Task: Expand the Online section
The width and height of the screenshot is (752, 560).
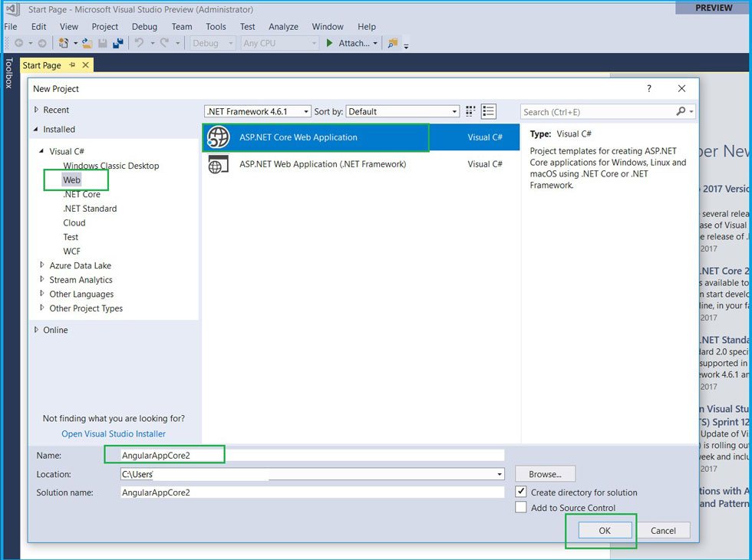Action: [x=35, y=330]
